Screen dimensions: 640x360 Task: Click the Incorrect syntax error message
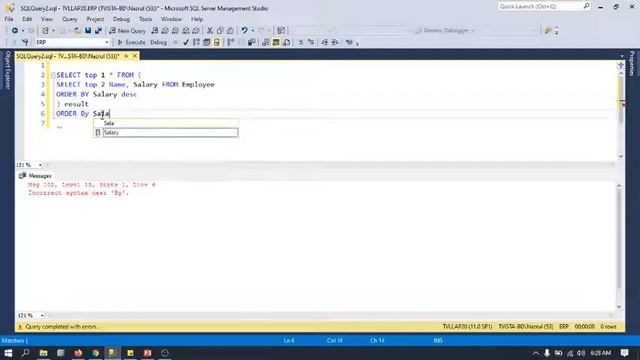tap(78, 193)
